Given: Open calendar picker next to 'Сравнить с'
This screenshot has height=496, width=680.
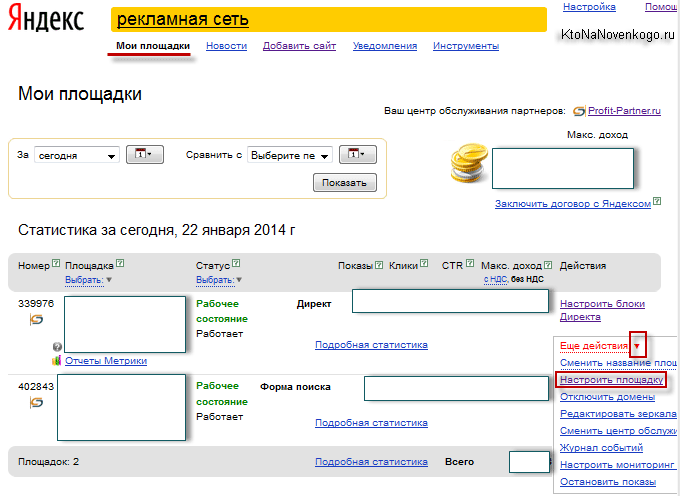Looking at the screenshot, I should 358,154.
